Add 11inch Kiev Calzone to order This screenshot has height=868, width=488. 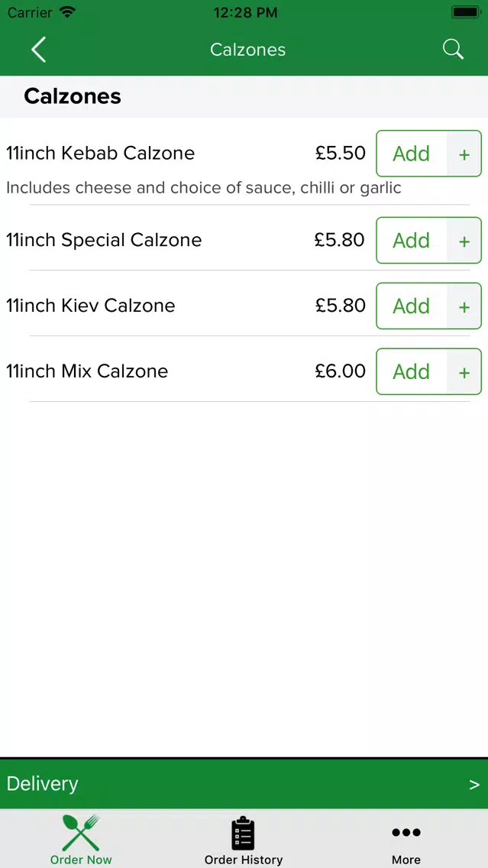(412, 306)
